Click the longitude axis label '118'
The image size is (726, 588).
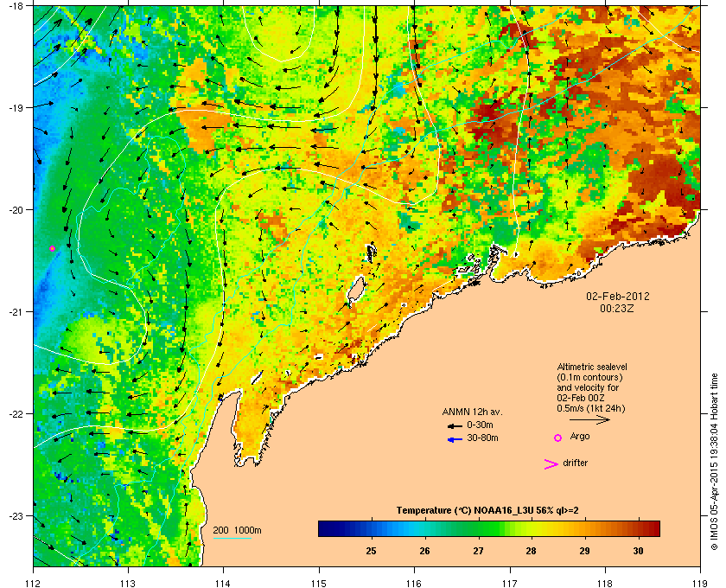[x=605, y=583]
